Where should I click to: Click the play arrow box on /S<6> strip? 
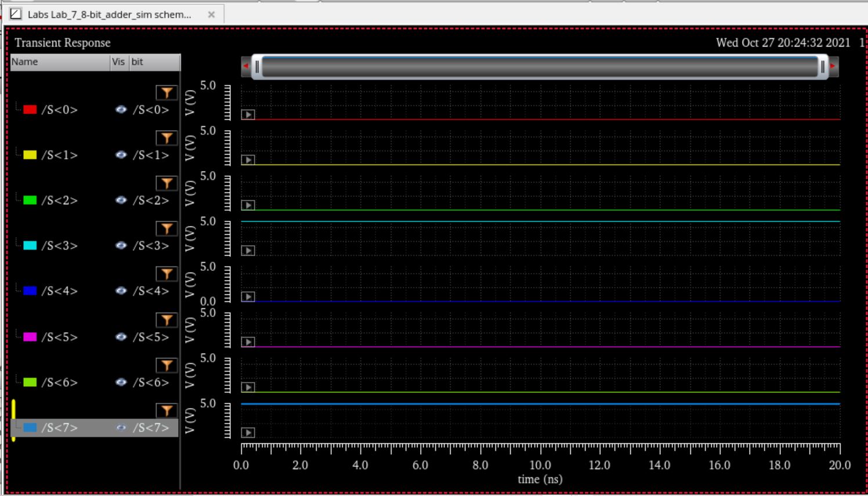pos(248,387)
